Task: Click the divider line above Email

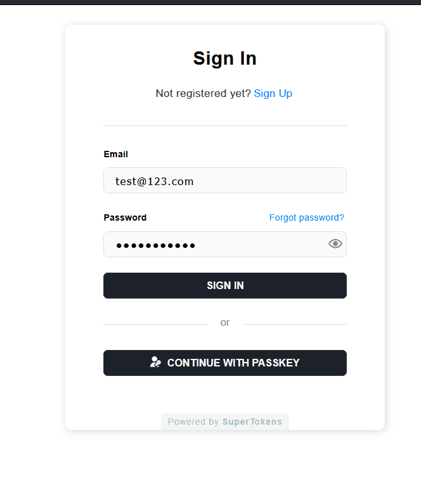Action: 225,126
